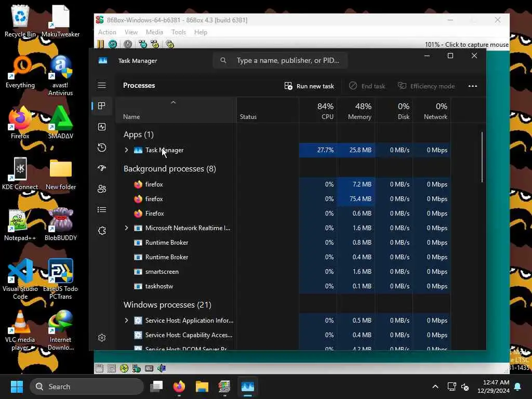Click the 86Box status bar network icon

pyautogui.click(x=137, y=368)
